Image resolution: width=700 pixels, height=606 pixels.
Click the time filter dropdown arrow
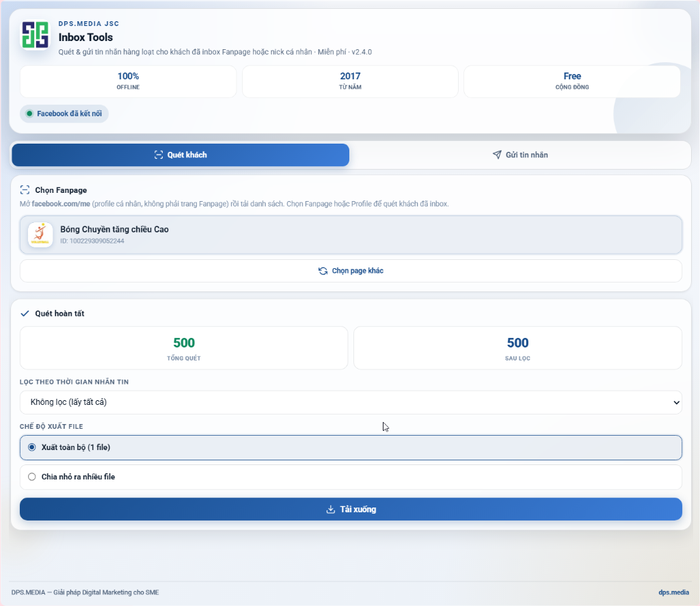pos(676,402)
